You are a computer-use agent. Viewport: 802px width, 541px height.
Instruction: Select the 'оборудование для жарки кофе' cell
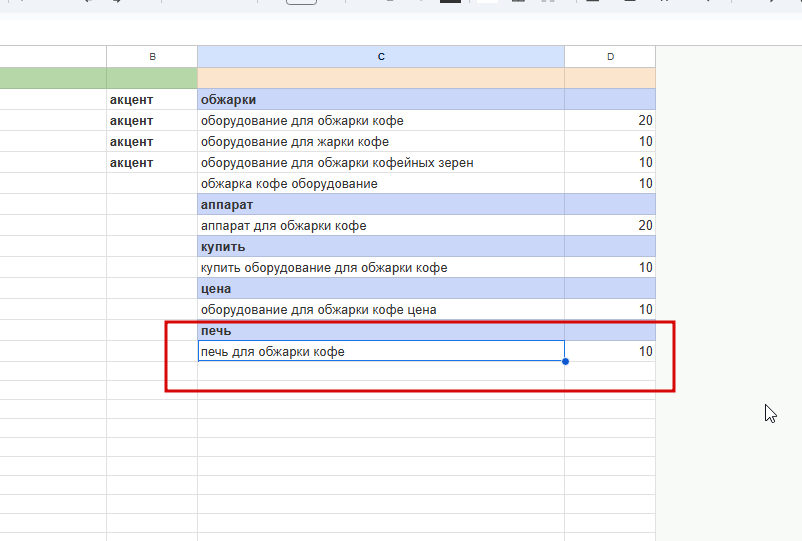point(381,141)
